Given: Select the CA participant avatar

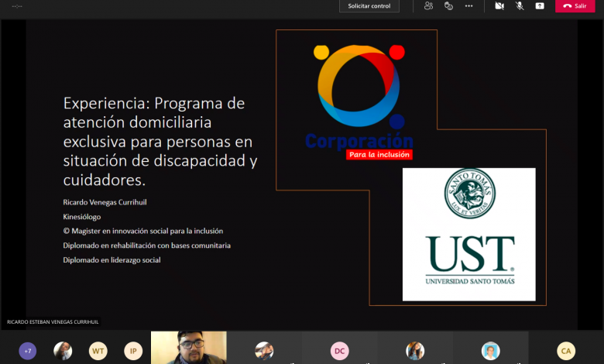Looking at the screenshot, I should click(x=566, y=351).
